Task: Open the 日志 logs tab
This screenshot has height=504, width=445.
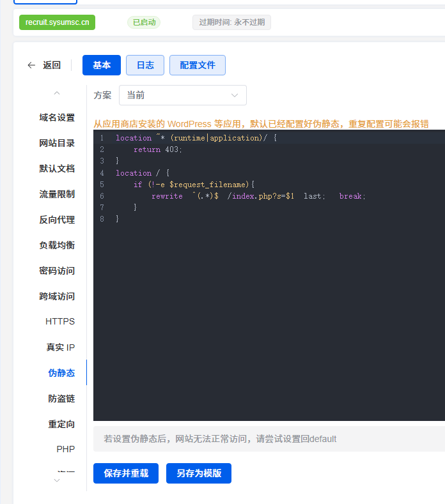Action: click(144, 65)
